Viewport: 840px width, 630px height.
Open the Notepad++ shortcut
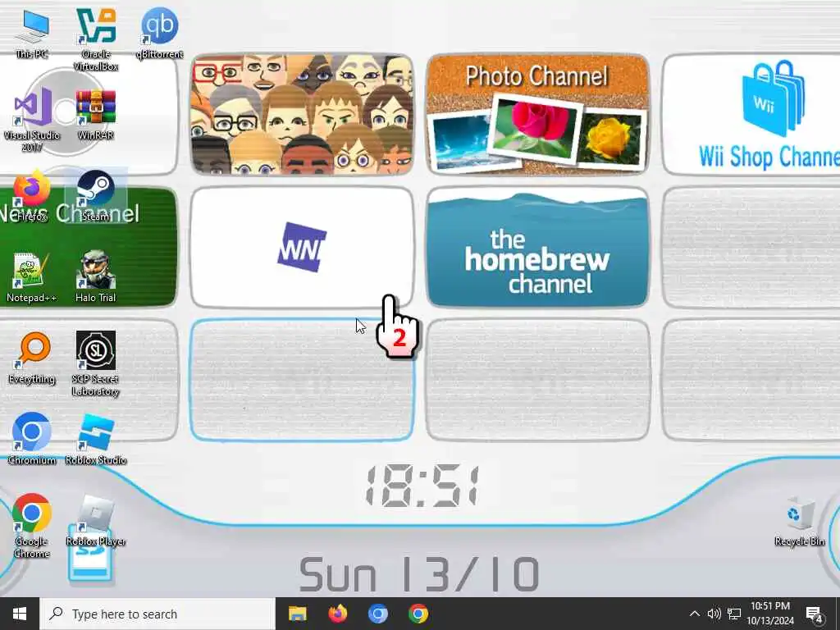click(32, 277)
